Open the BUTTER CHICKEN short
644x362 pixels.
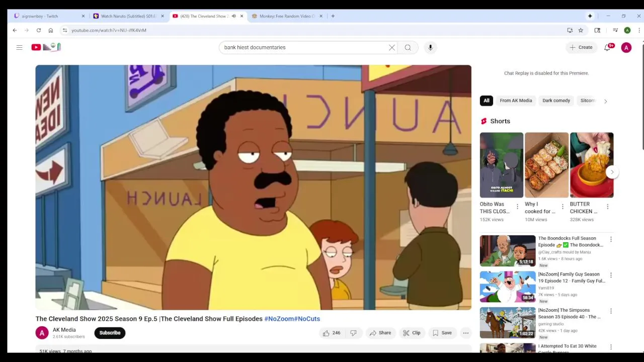pos(592,165)
